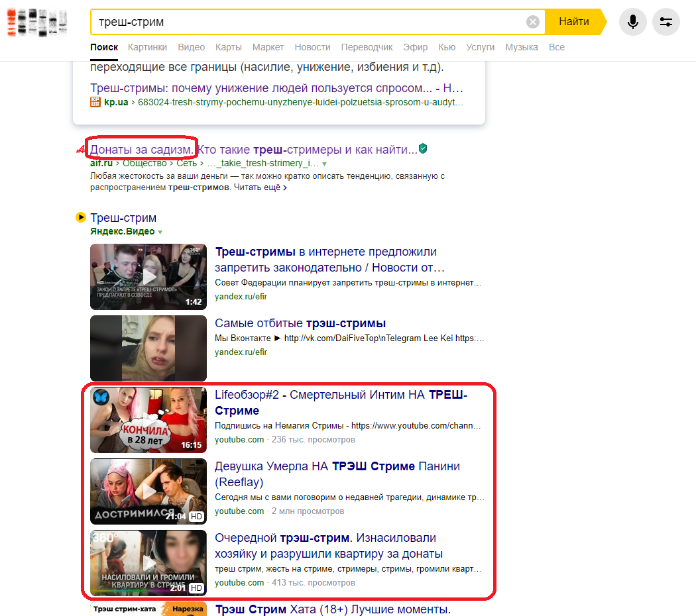Image resolution: width=696 pixels, height=616 pixels.
Task: Open the Донаты за садизм article link
Action: [x=143, y=149]
